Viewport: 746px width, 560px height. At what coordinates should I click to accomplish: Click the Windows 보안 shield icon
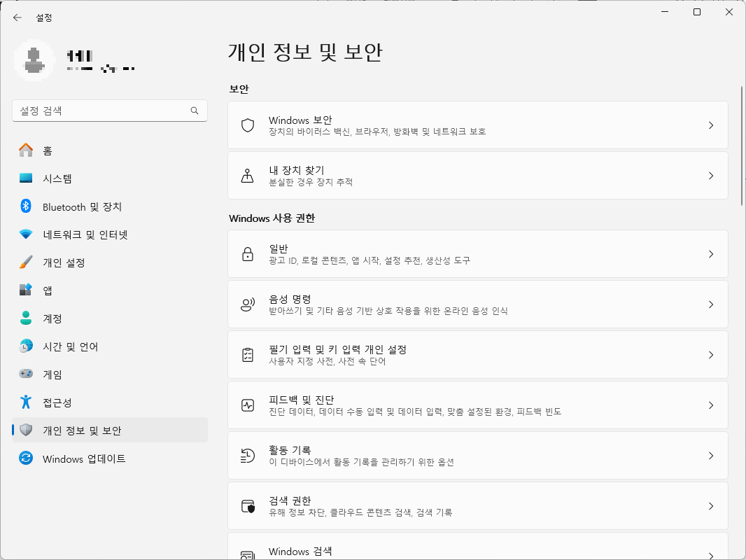[248, 125]
